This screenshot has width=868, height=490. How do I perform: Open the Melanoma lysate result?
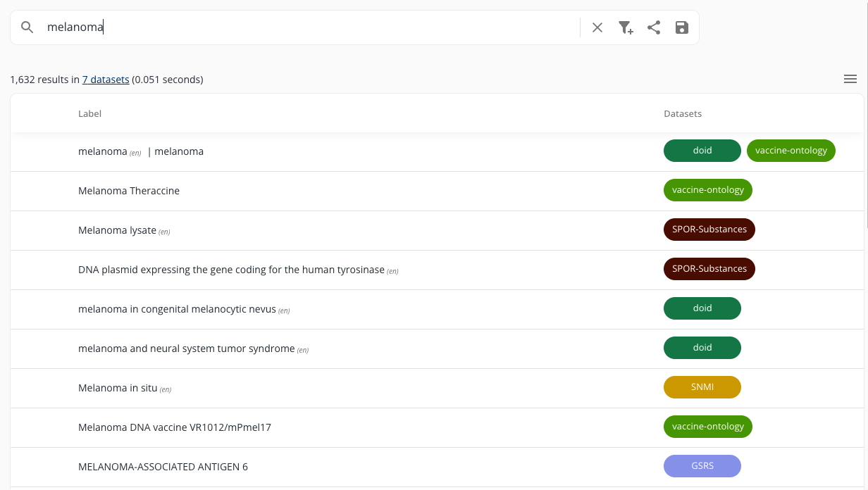(x=117, y=230)
